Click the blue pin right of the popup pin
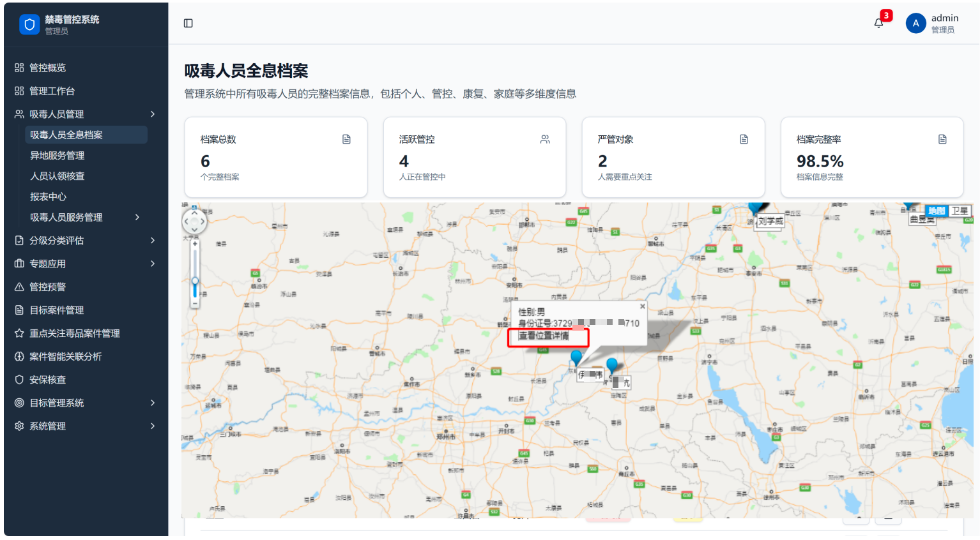Image resolution: width=980 pixels, height=540 pixels. pos(612,365)
